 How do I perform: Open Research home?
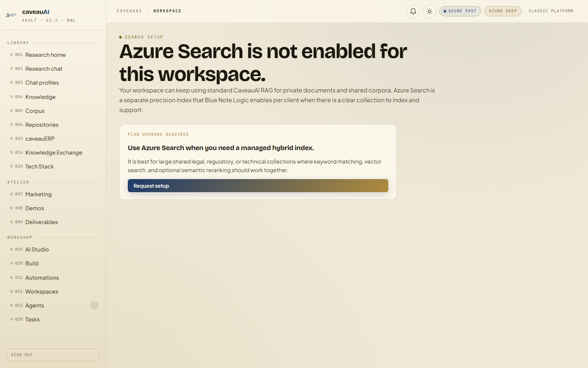click(x=53, y=55)
